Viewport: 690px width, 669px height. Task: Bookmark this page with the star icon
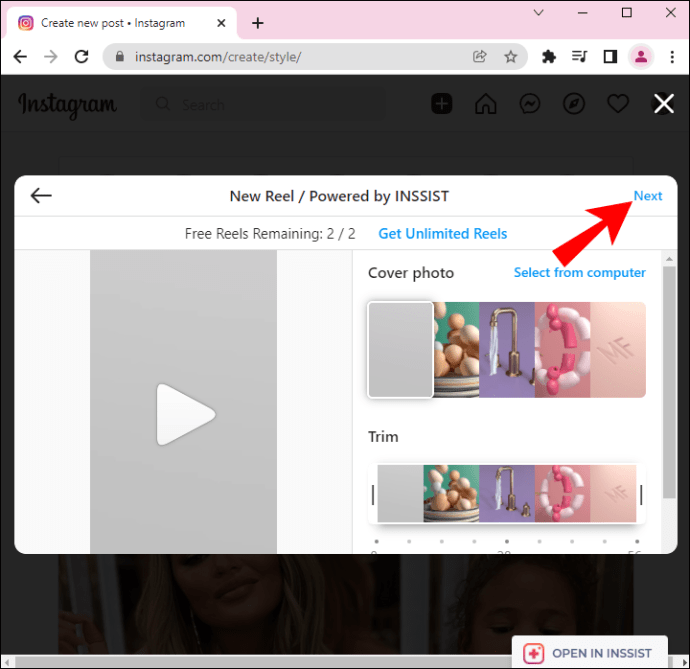tap(510, 56)
